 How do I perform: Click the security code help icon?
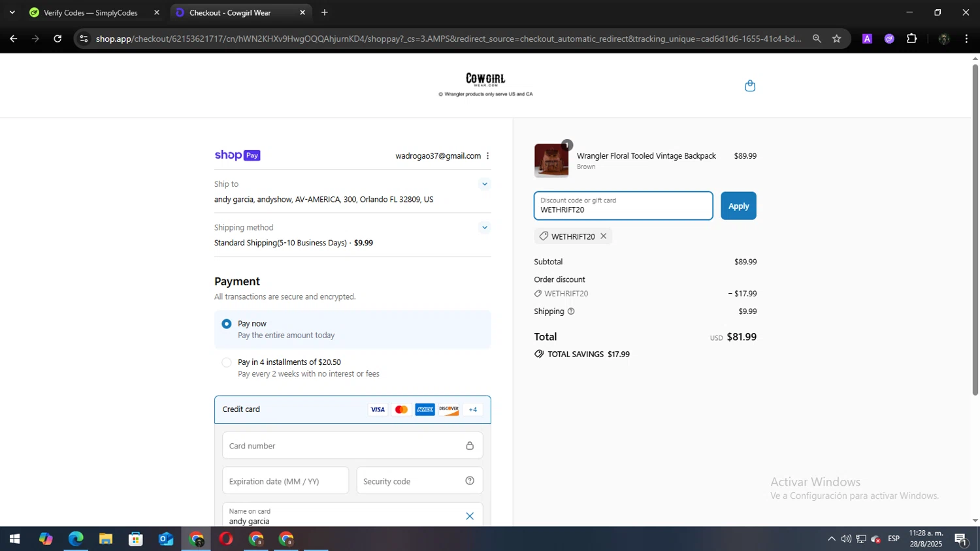tap(470, 481)
